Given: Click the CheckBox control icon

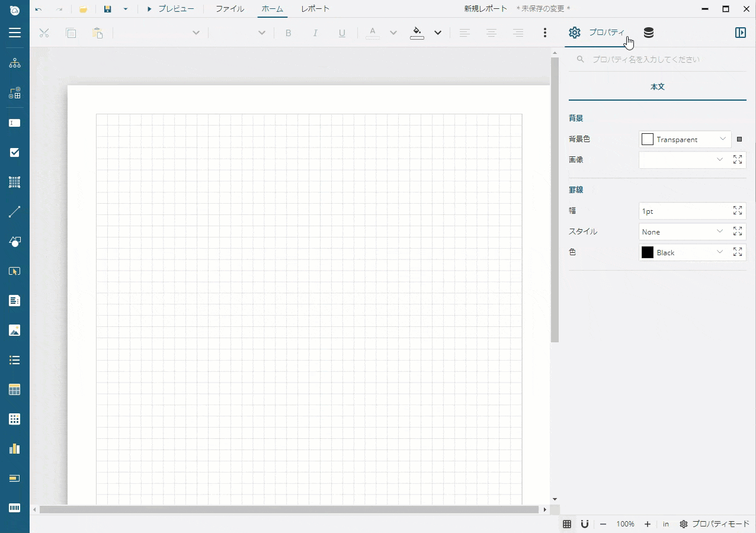Looking at the screenshot, I should pyautogui.click(x=14, y=153).
